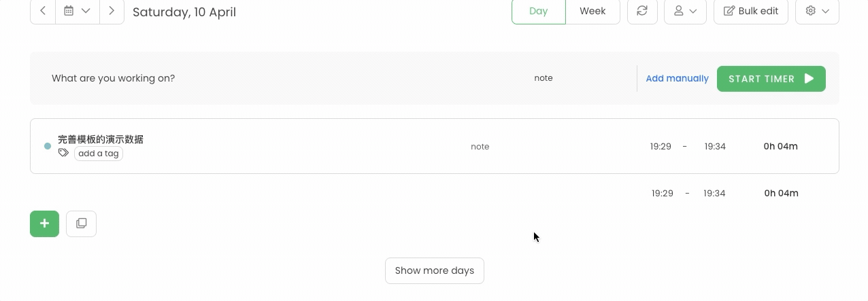Go to the next day arrow
This screenshot has height=301, width=868.
(x=112, y=12)
